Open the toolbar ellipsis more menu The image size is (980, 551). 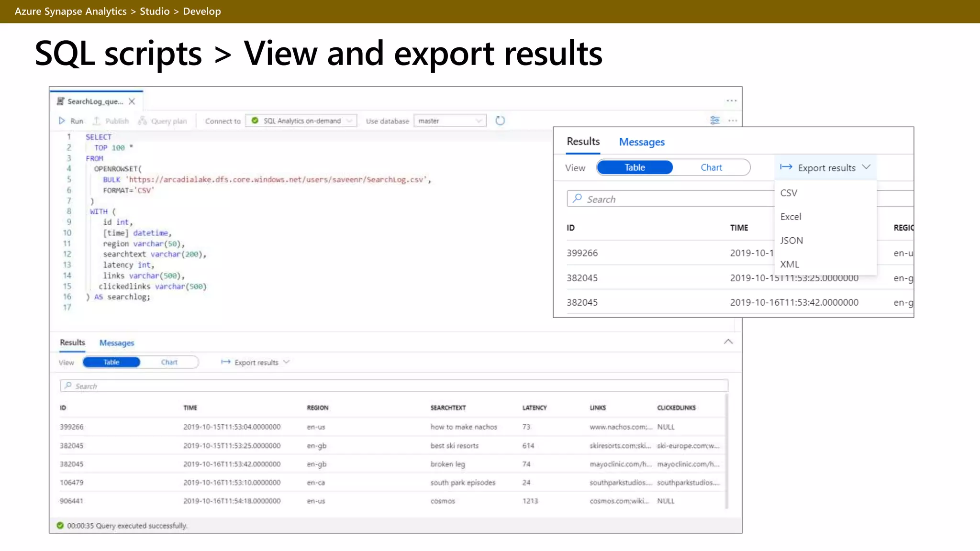[x=733, y=121]
